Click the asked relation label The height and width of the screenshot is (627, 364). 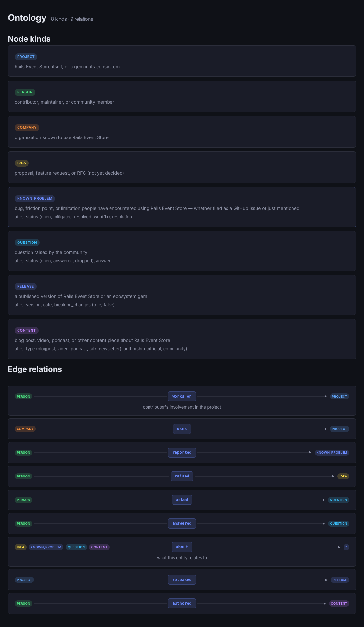click(182, 500)
